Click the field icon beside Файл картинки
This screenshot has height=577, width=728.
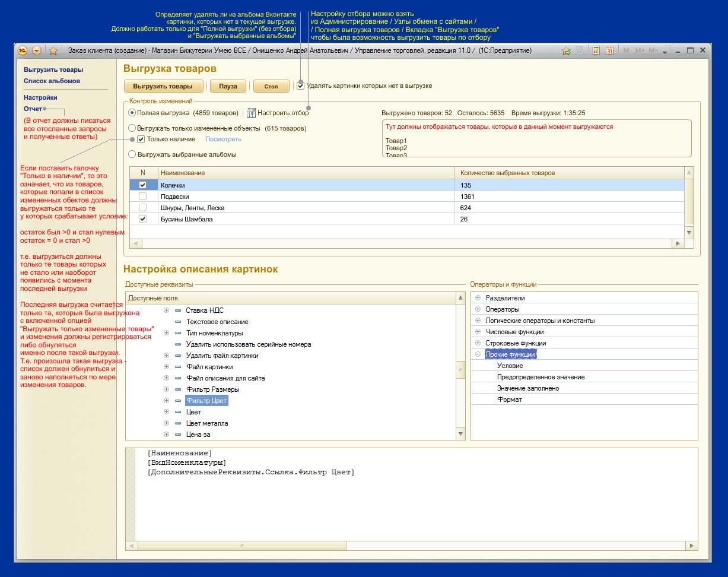178,367
